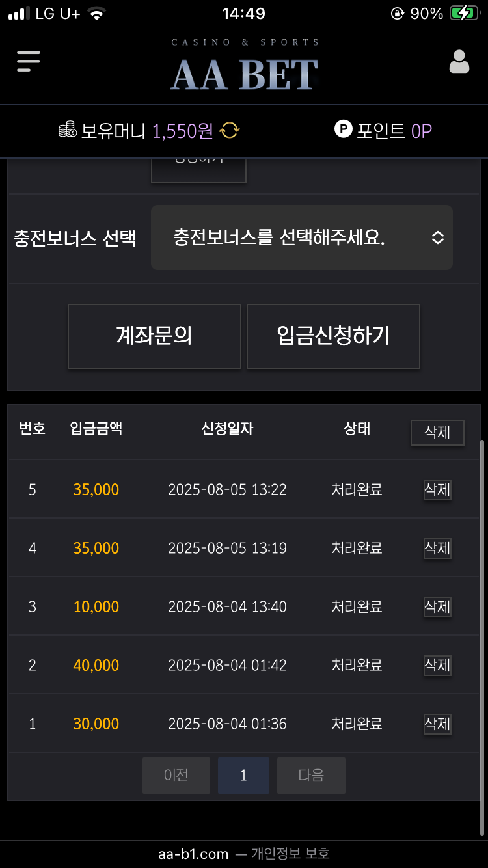Delete the 30,000 deposit entry

[x=437, y=724]
